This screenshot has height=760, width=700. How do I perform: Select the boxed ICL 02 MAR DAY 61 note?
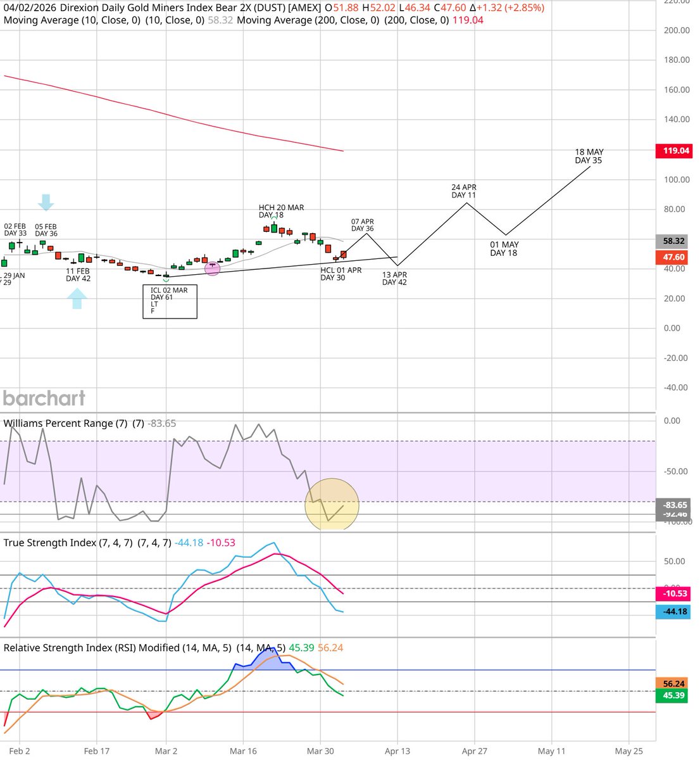170,301
